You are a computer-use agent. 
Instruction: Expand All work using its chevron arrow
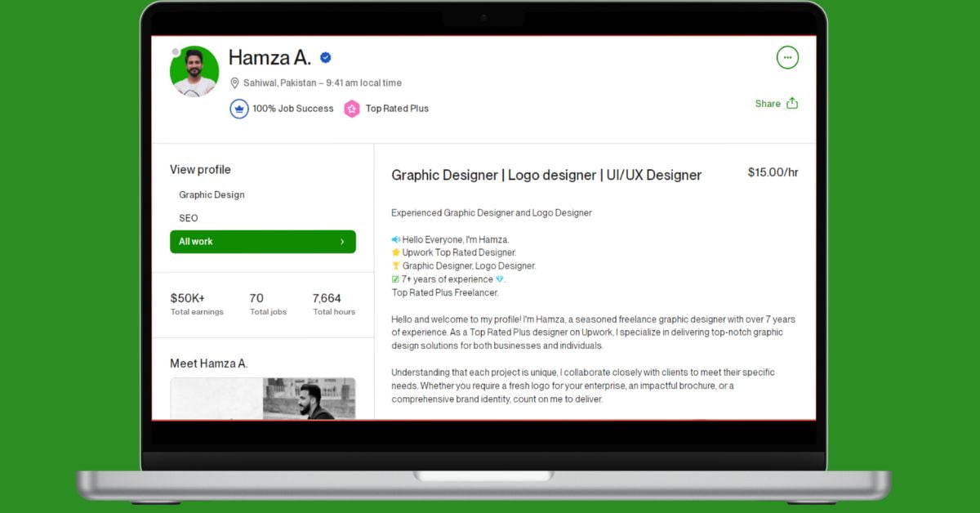coord(343,241)
